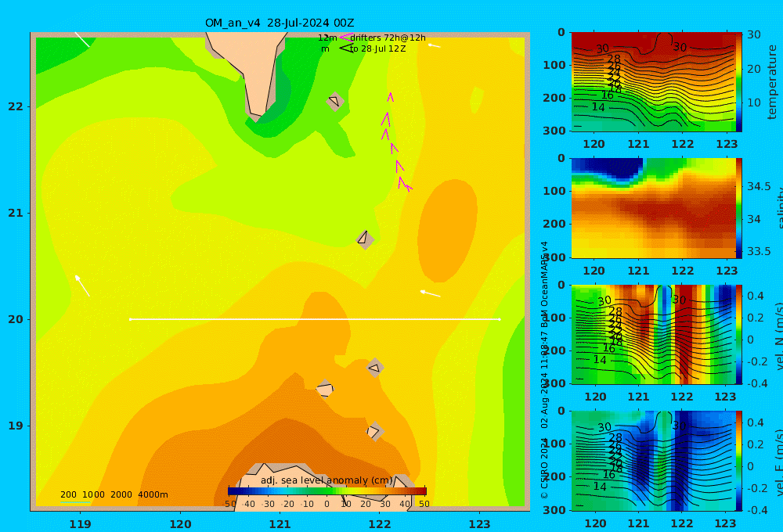Click the "BoM OceanMAPS v4" vertical text
Image resolution: width=783 pixels, height=532 pixels.
(x=544, y=285)
